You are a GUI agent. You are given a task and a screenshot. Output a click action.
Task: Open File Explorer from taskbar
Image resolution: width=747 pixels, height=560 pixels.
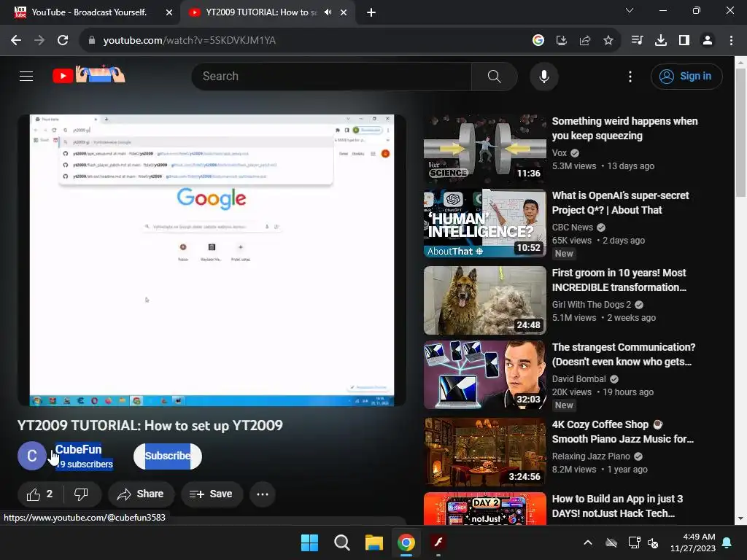(x=374, y=542)
